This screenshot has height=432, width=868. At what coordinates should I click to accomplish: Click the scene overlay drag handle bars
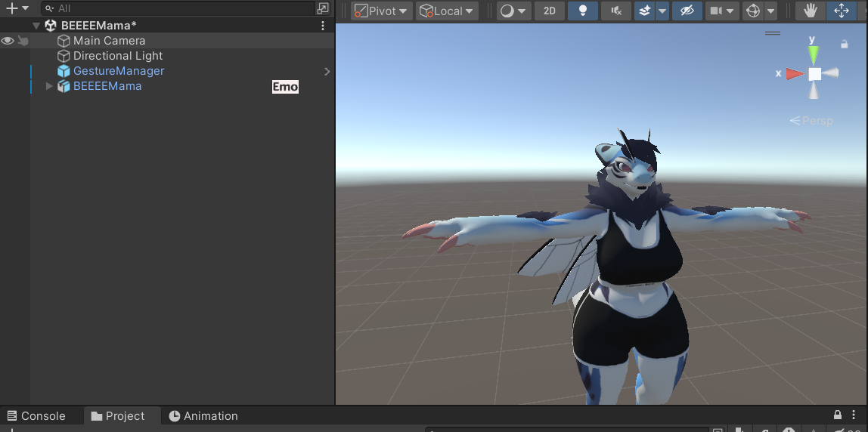click(773, 33)
